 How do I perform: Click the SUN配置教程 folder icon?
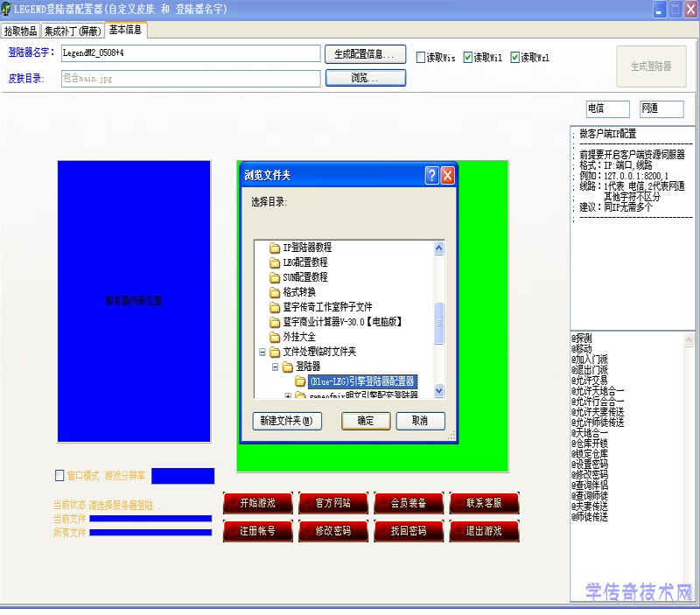274,277
